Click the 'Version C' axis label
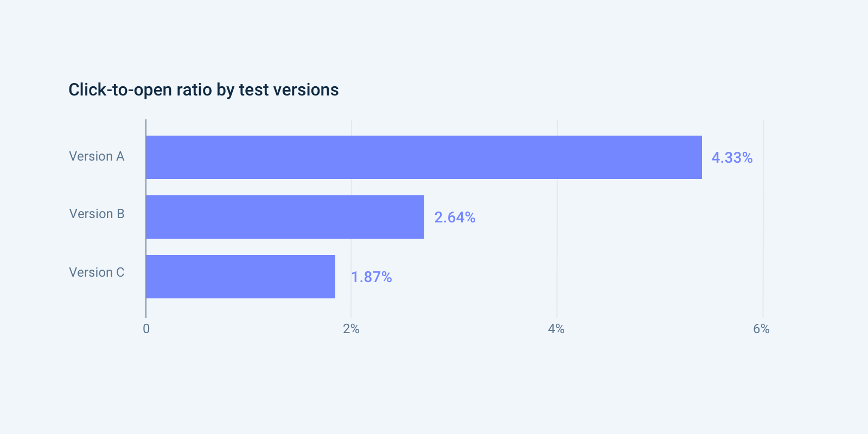This screenshot has width=868, height=434. point(97,272)
